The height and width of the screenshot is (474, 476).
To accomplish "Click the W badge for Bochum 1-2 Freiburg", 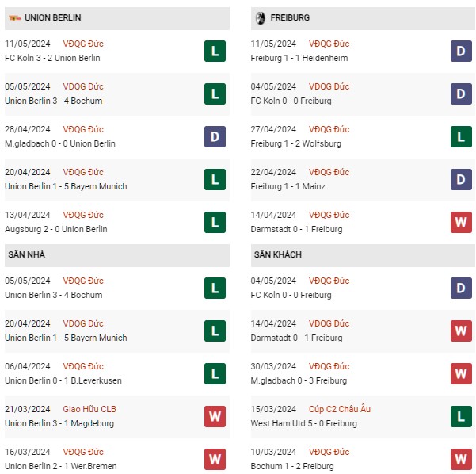I will pos(461,460).
